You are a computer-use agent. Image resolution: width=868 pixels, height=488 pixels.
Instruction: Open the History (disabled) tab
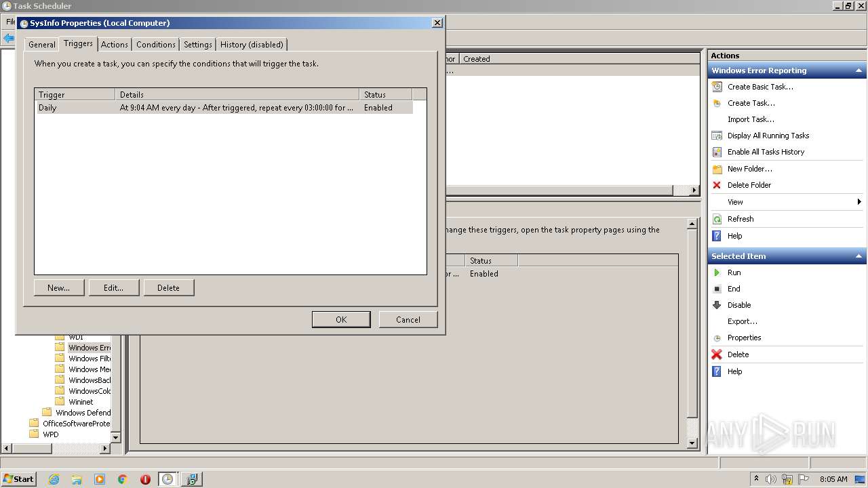[252, 45]
